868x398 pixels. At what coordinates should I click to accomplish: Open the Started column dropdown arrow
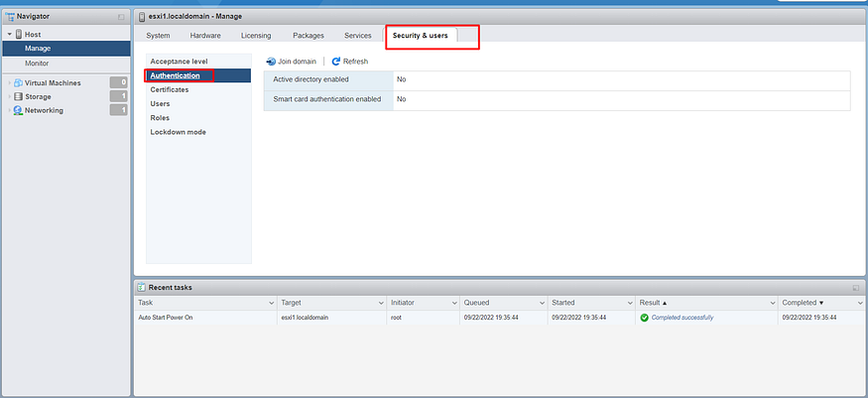tap(630, 304)
